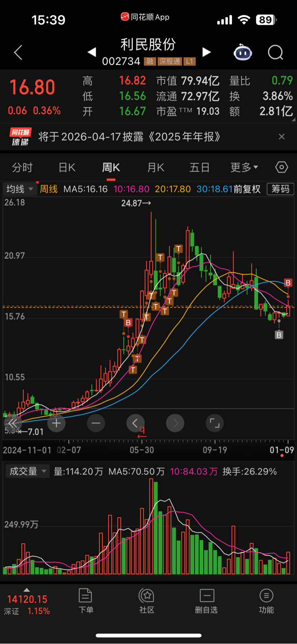
Task: Toggle the 前复权 adjustment mode
Action: tap(247, 189)
